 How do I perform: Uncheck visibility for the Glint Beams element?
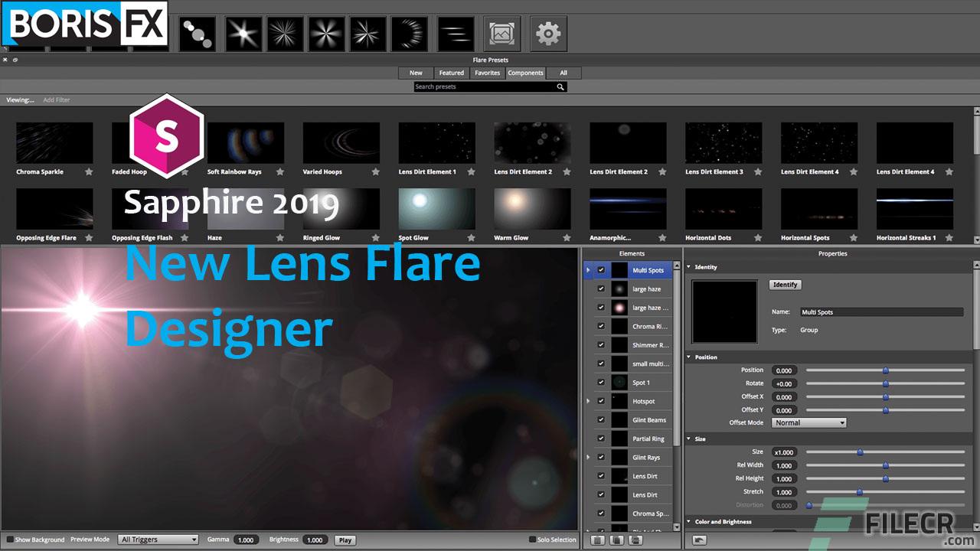coord(601,419)
